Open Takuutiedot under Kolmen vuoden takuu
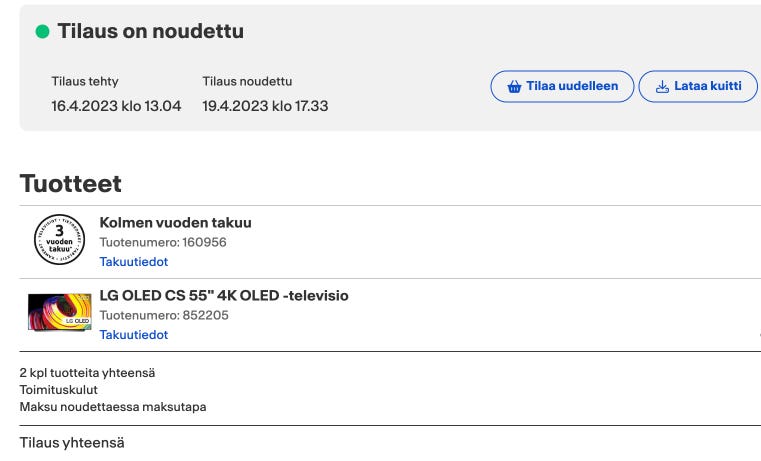 point(133,262)
